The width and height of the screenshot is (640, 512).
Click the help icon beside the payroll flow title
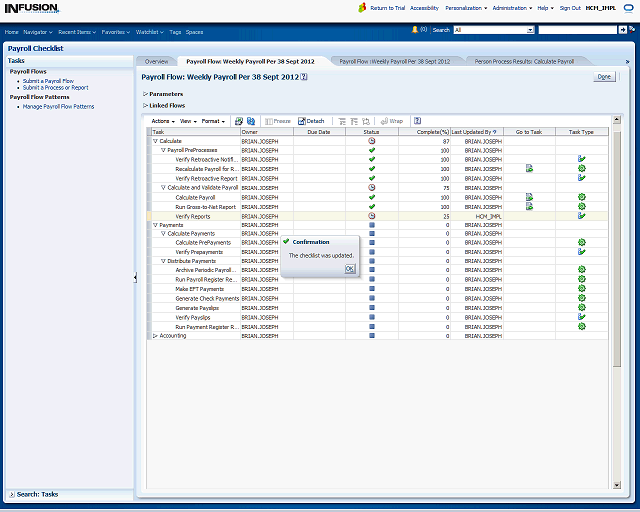point(304,76)
